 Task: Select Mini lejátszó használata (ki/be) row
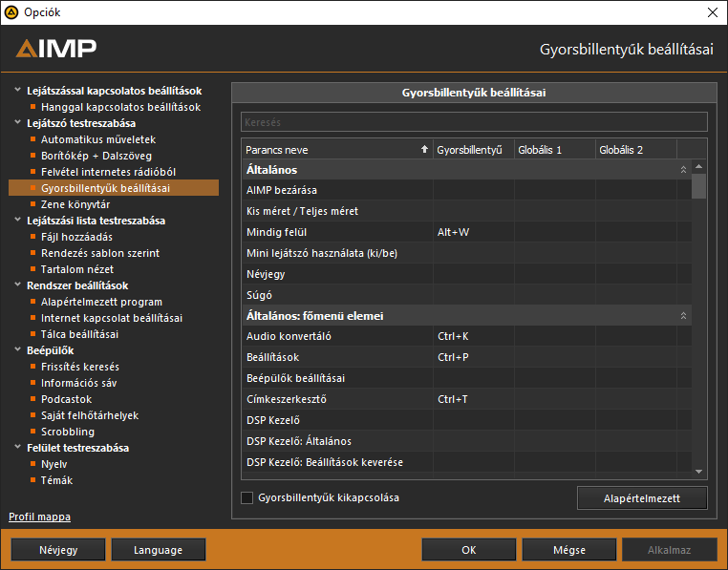pyautogui.click(x=466, y=252)
